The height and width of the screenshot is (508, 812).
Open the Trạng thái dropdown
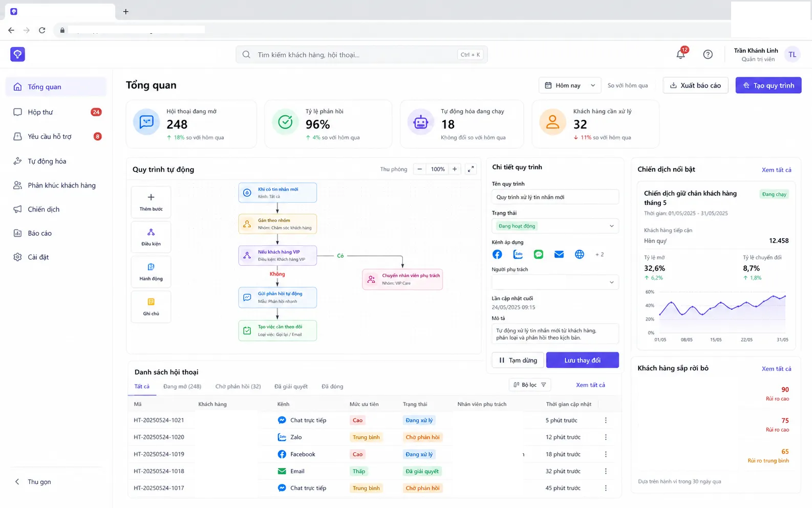pos(555,226)
